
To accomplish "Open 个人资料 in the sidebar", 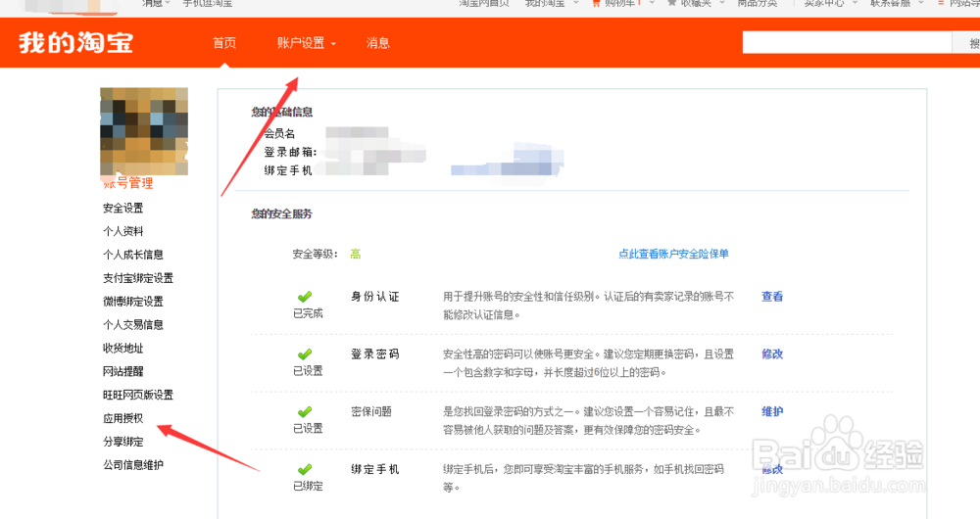I will point(123,231).
